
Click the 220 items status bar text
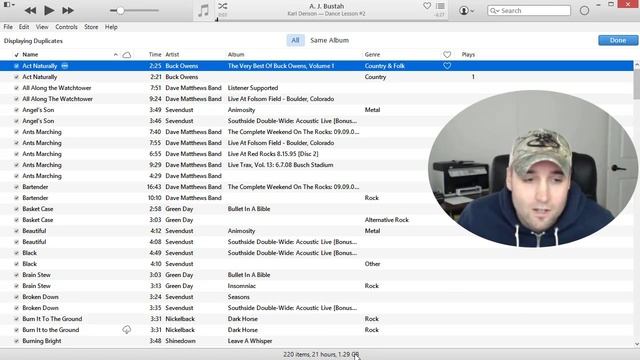[321, 354]
